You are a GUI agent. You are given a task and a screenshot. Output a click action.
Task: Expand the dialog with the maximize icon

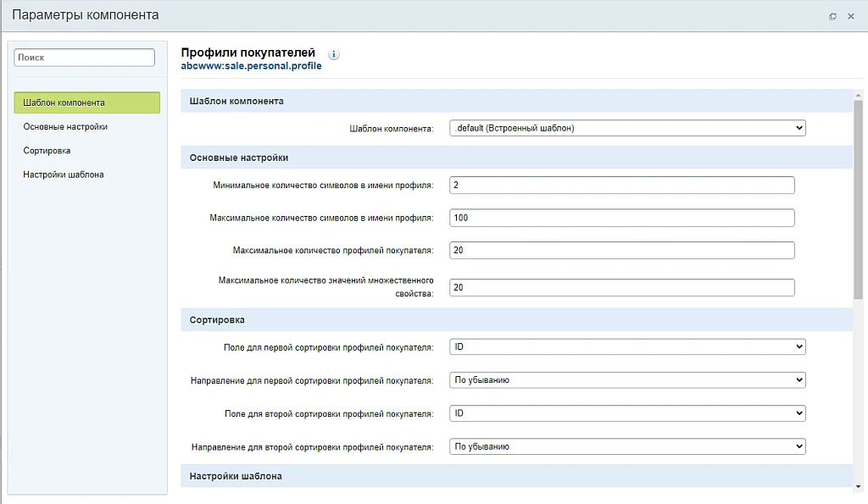(x=832, y=17)
